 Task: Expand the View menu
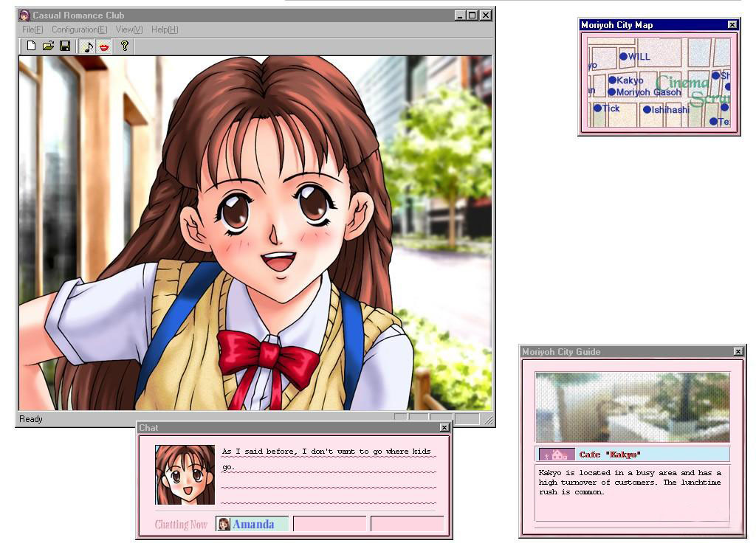128,30
